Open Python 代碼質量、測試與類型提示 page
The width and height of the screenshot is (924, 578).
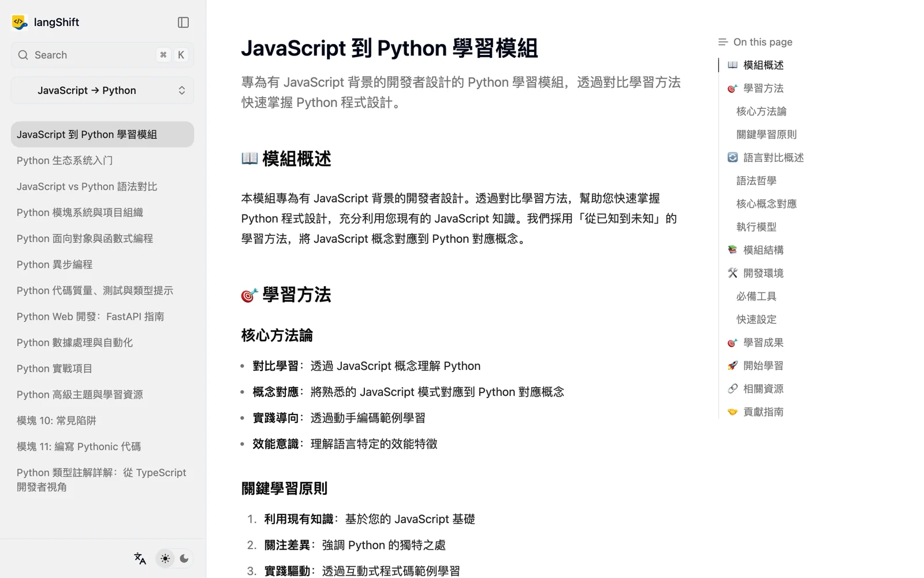click(102, 290)
